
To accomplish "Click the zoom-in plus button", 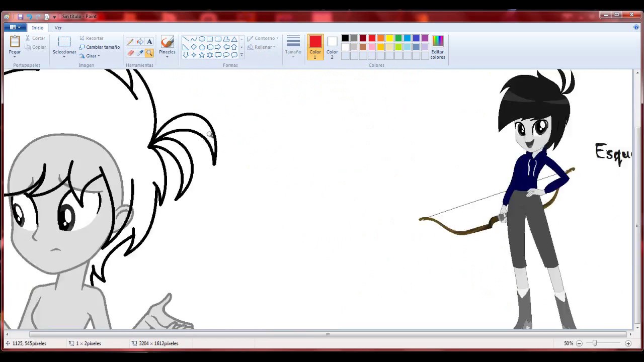I will tap(628, 343).
